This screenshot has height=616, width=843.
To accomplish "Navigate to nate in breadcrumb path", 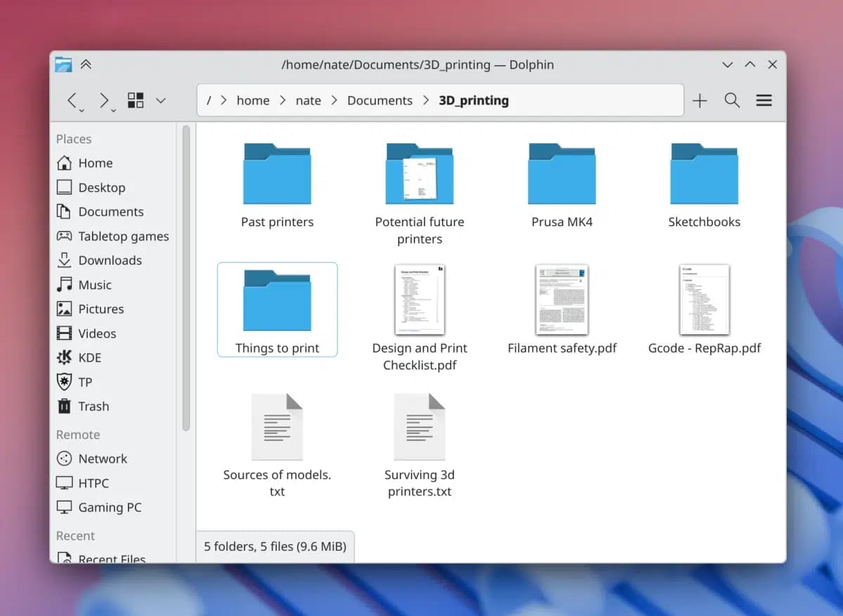I will pyautogui.click(x=308, y=100).
